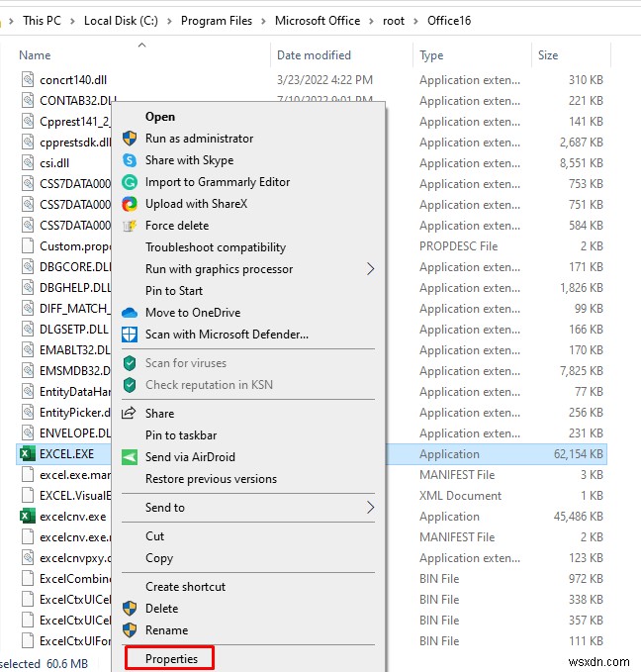641x672 pixels.
Task: Select Cut in the context menu
Action: (x=154, y=536)
